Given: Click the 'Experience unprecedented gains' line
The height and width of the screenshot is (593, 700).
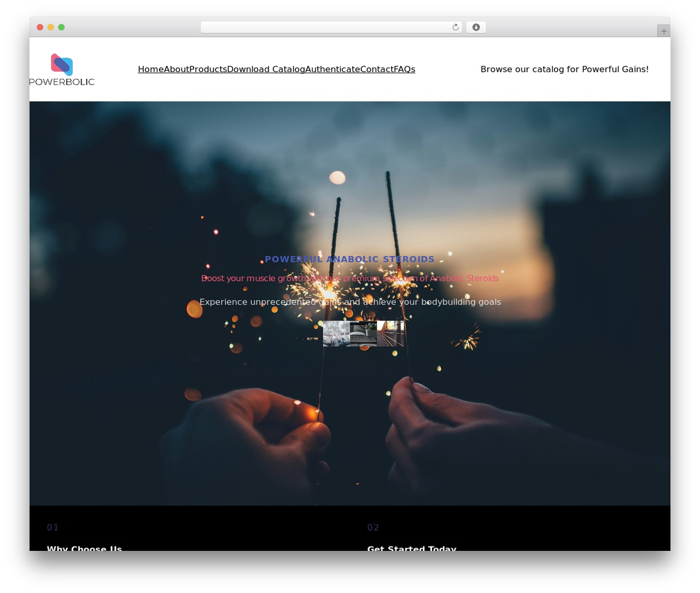Looking at the screenshot, I should click(x=350, y=302).
